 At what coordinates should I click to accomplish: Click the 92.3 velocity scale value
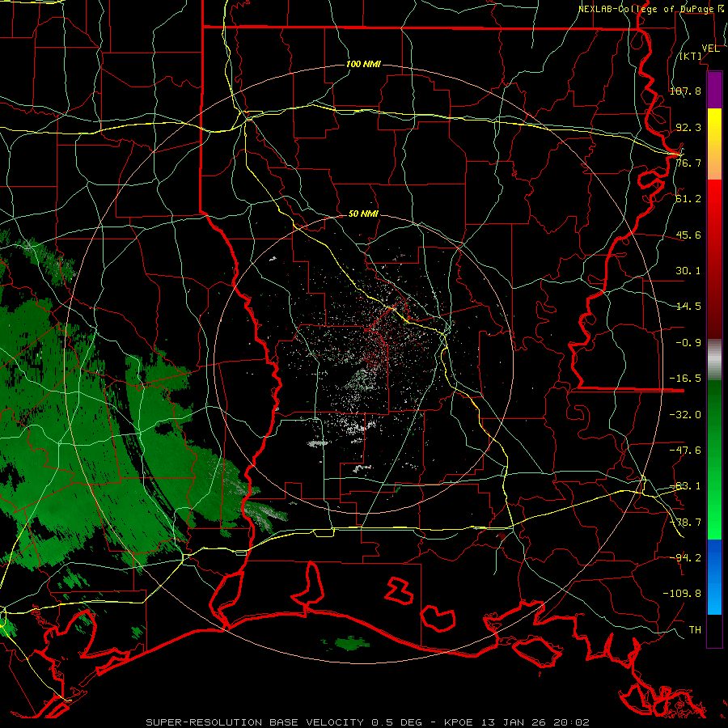coord(688,127)
